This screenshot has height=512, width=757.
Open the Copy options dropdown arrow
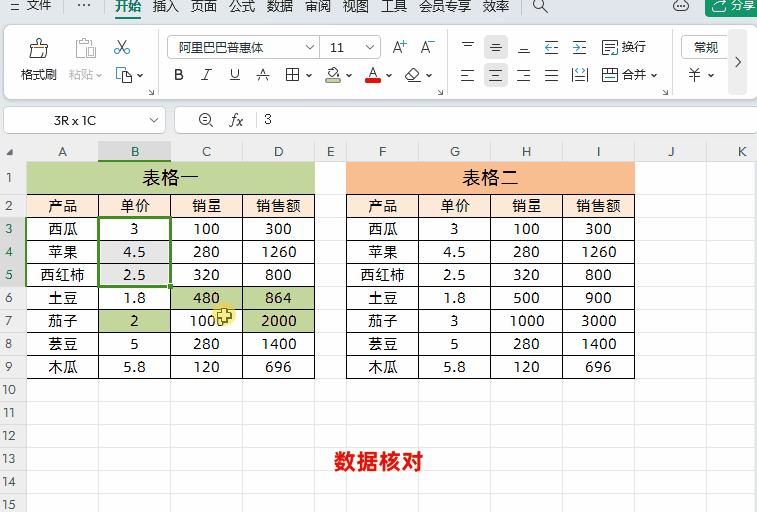tap(140, 75)
